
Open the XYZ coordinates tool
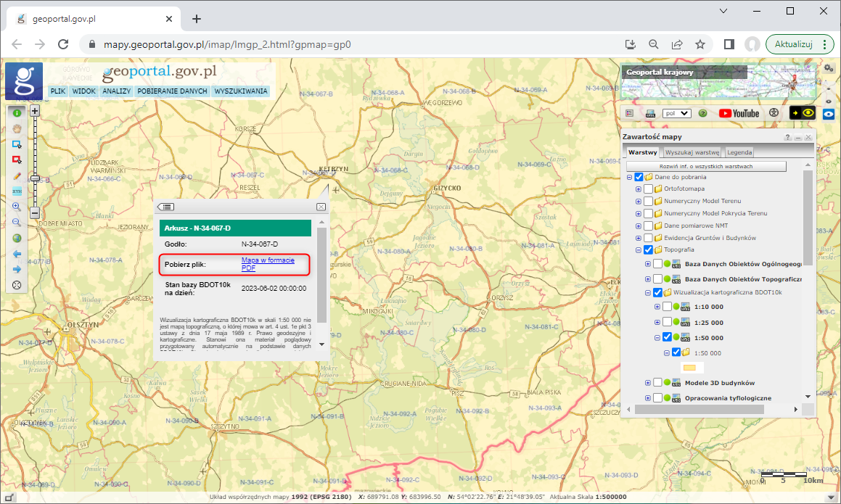[x=16, y=192]
